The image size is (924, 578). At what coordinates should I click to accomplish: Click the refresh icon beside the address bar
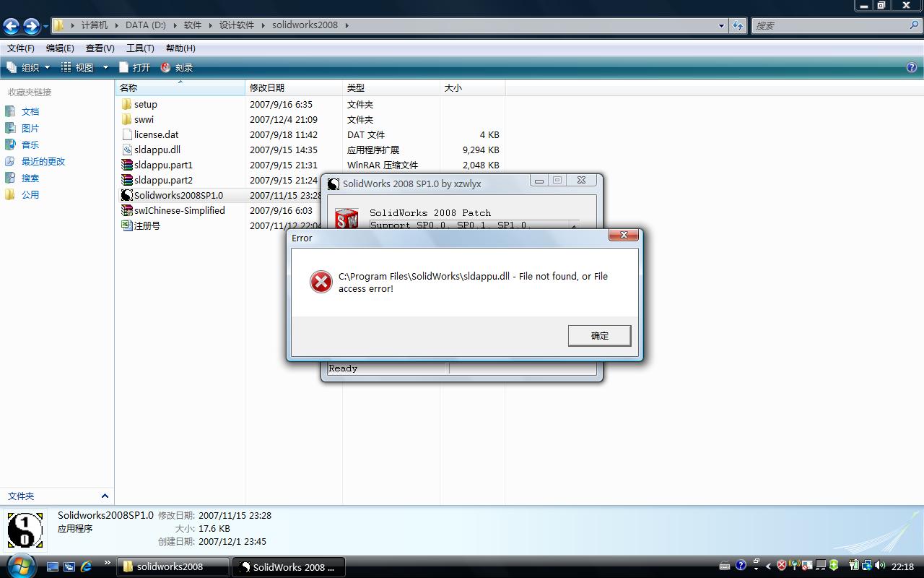click(737, 25)
